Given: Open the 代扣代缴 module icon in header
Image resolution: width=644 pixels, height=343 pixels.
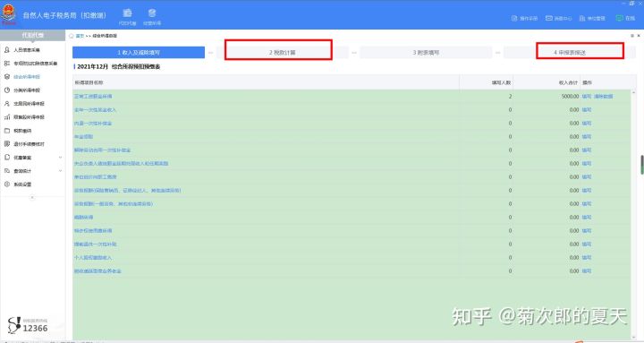Looking at the screenshot, I should coord(127,17).
